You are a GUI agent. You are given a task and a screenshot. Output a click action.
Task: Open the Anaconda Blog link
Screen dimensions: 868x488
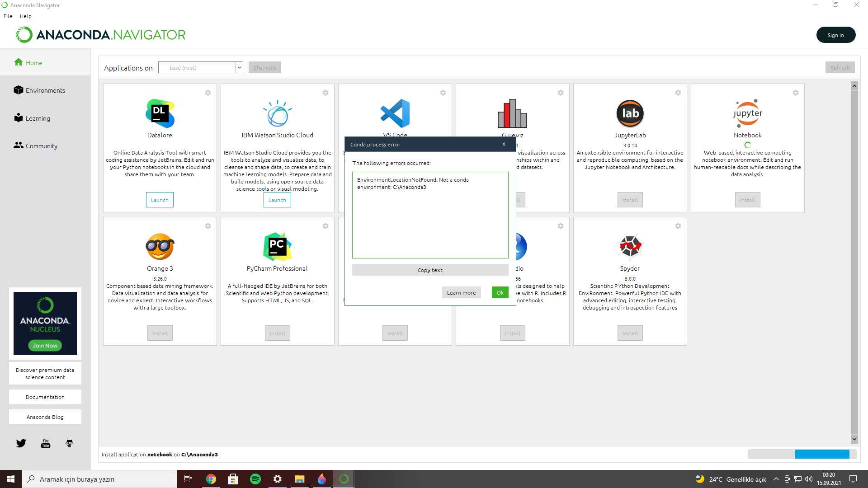click(45, 417)
